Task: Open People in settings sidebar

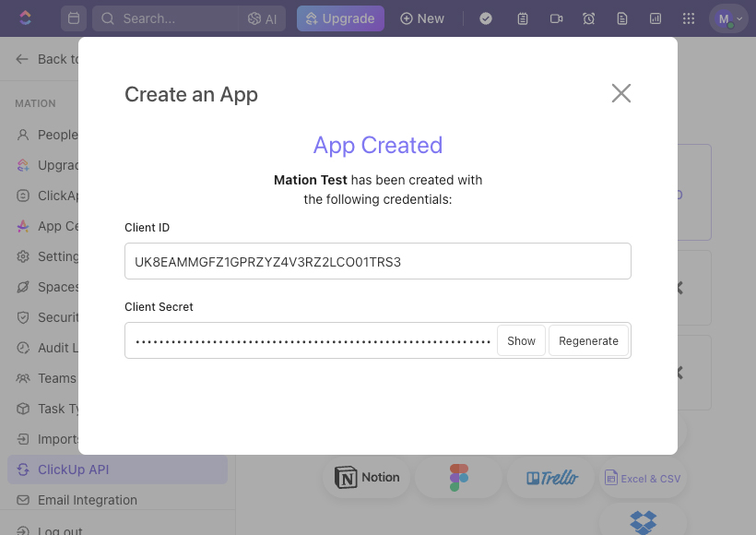Action: click(47, 135)
